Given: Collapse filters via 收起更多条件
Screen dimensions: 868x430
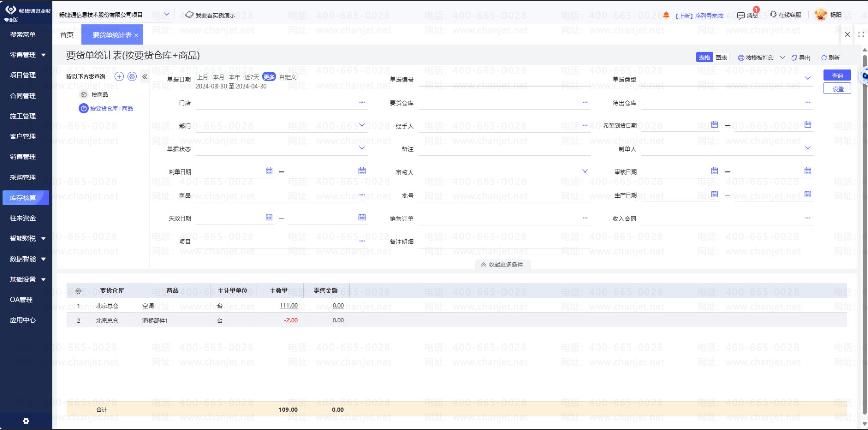Looking at the screenshot, I should [x=502, y=264].
